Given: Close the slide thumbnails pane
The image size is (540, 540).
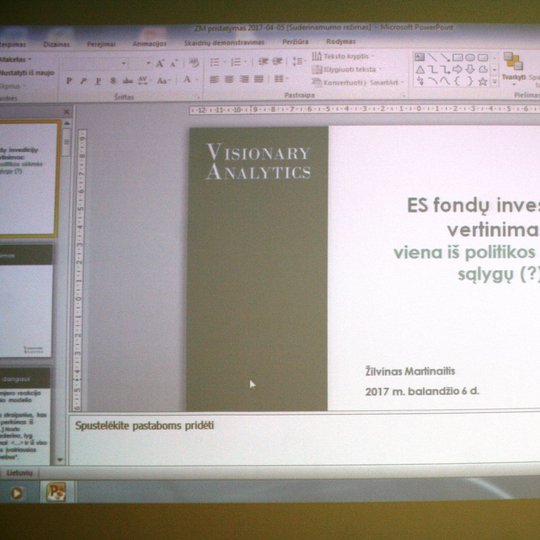Looking at the screenshot, I should 66,112.
